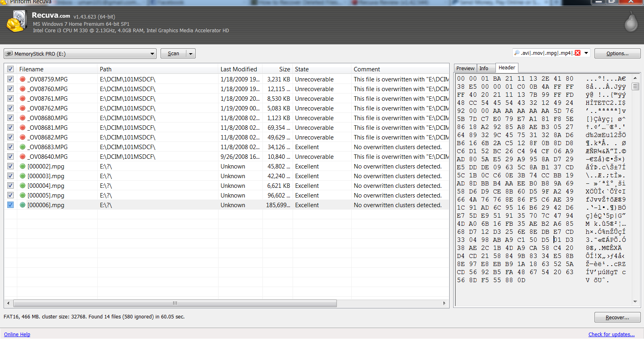Click the FAT16 scan summary in status bar
Viewport: 644px width, 339px height.
coord(94,317)
